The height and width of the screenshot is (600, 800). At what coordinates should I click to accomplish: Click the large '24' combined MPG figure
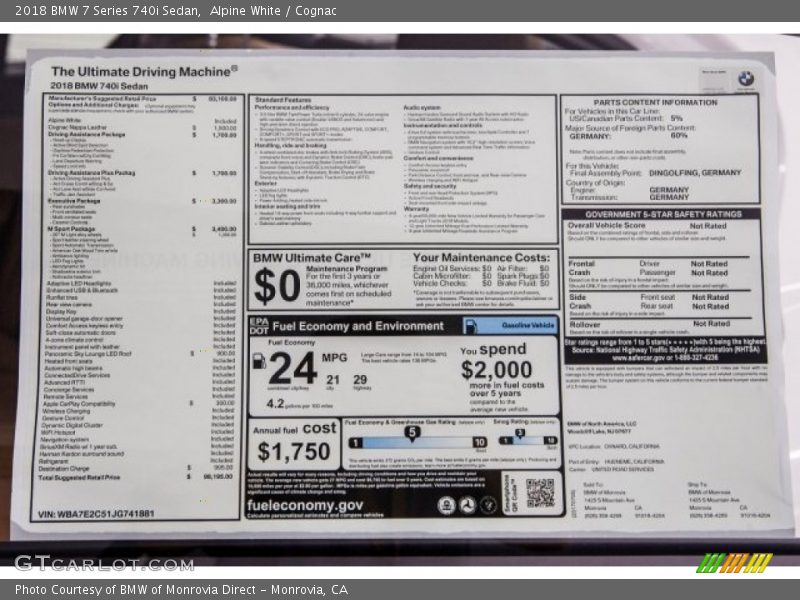[x=293, y=368]
